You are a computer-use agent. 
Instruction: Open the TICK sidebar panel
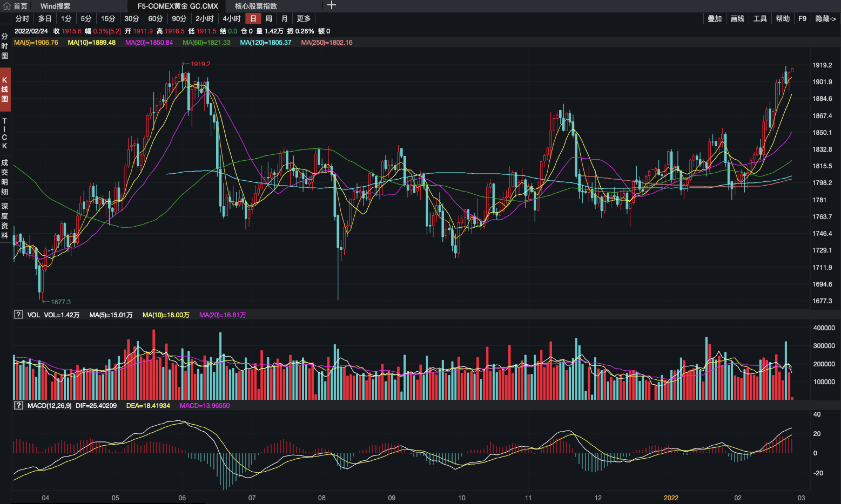point(5,134)
